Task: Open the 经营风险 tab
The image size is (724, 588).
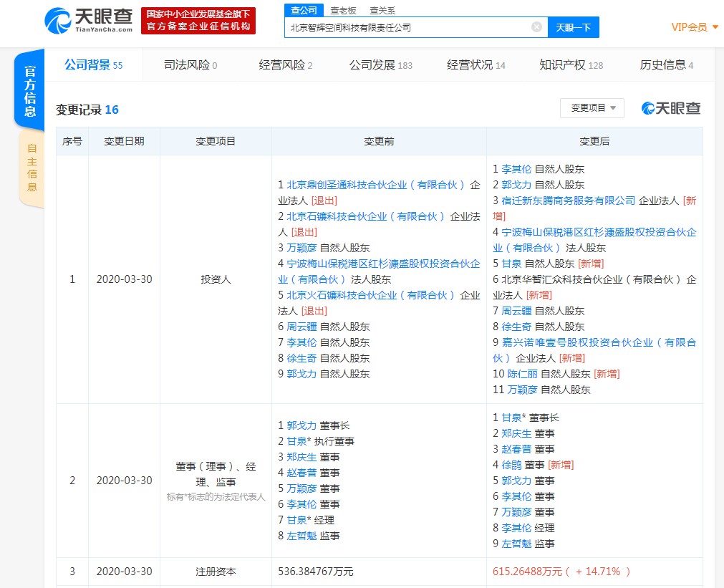Action: click(285, 65)
